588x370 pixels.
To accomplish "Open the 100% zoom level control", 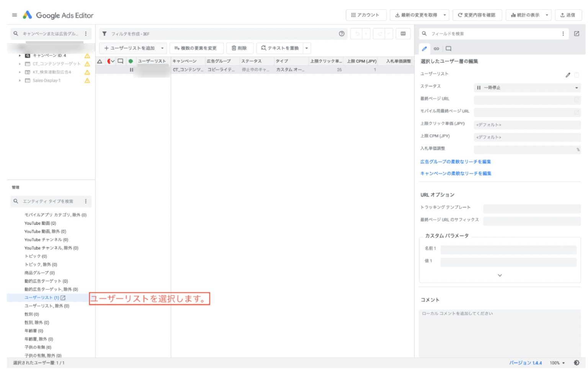I will [557, 363].
